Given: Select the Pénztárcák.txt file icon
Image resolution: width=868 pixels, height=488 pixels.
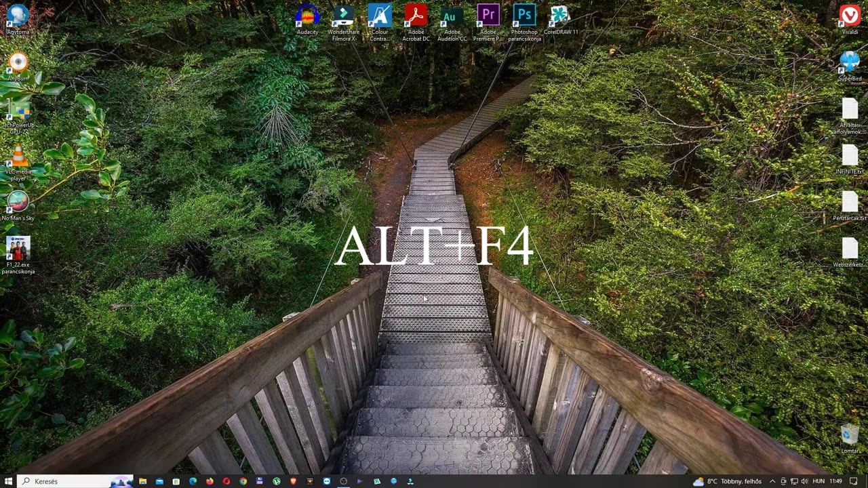Looking at the screenshot, I should tap(850, 206).
